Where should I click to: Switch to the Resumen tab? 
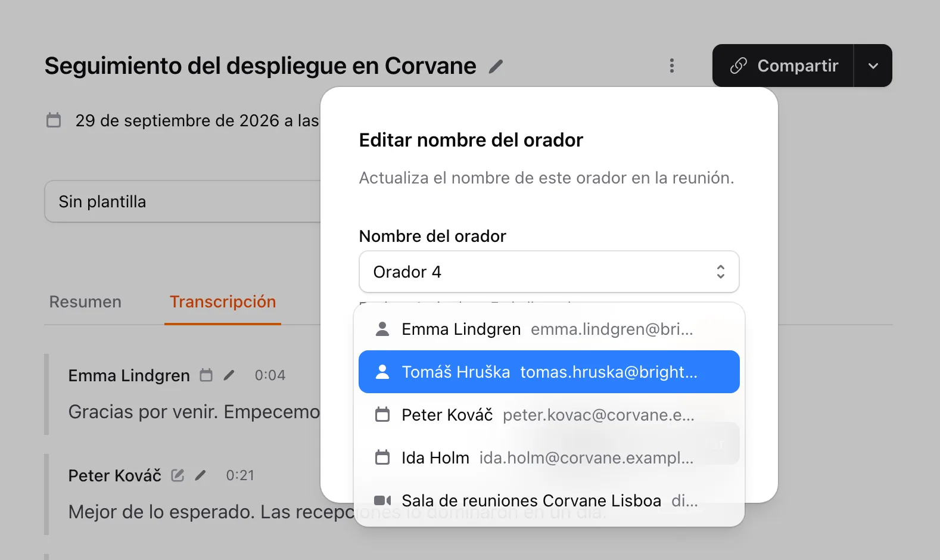tap(85, 302)
